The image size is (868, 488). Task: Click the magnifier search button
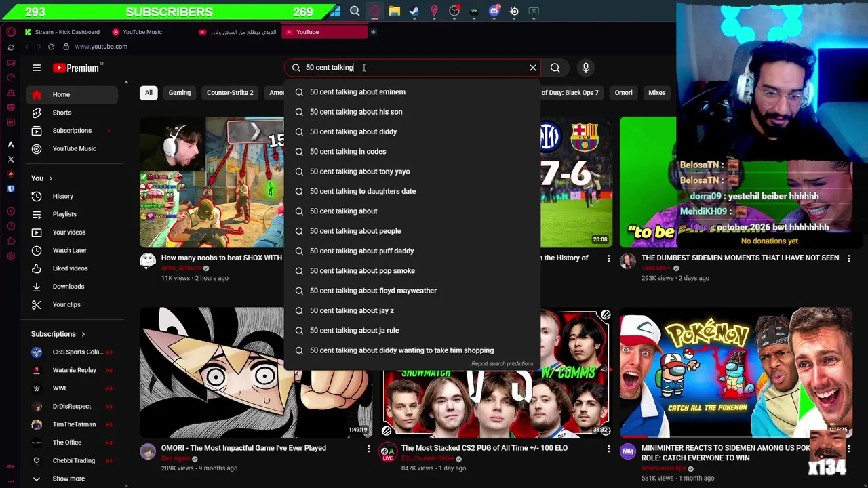(x=555, y=68)
